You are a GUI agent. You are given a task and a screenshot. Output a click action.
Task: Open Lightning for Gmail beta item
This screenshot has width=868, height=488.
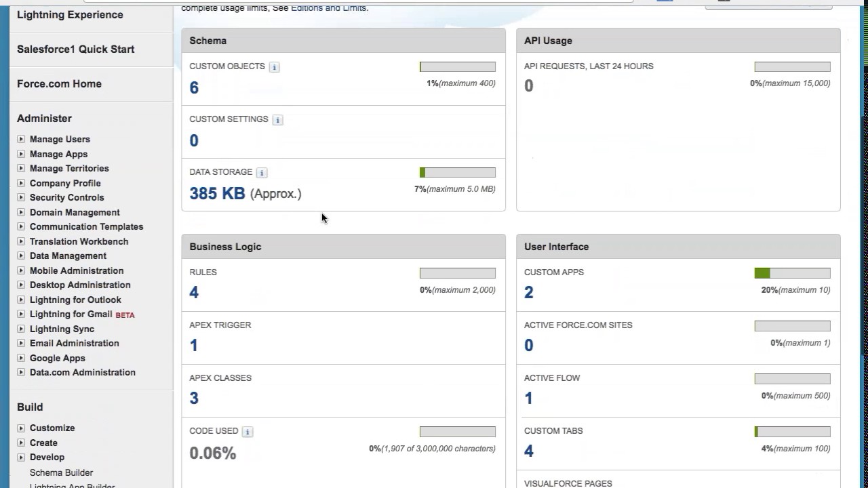tap(71, 314)
